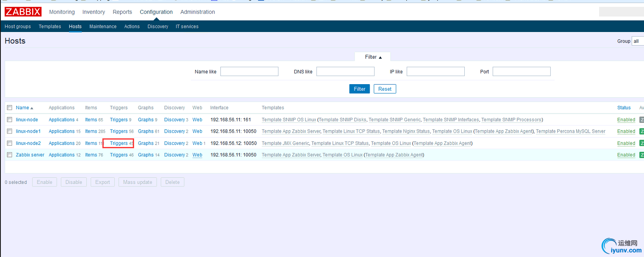Open the Group dropdown
Screen dimensions: 644x257
[x=638, y=41]
